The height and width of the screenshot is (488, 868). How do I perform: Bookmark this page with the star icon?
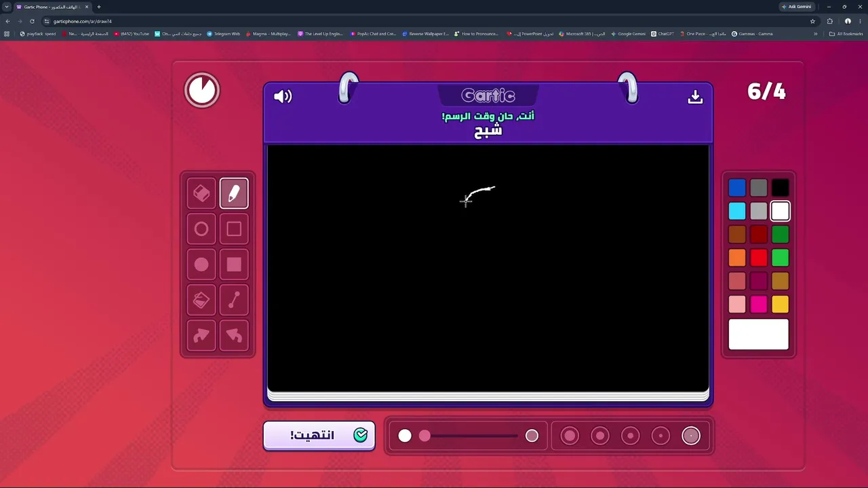812,21
